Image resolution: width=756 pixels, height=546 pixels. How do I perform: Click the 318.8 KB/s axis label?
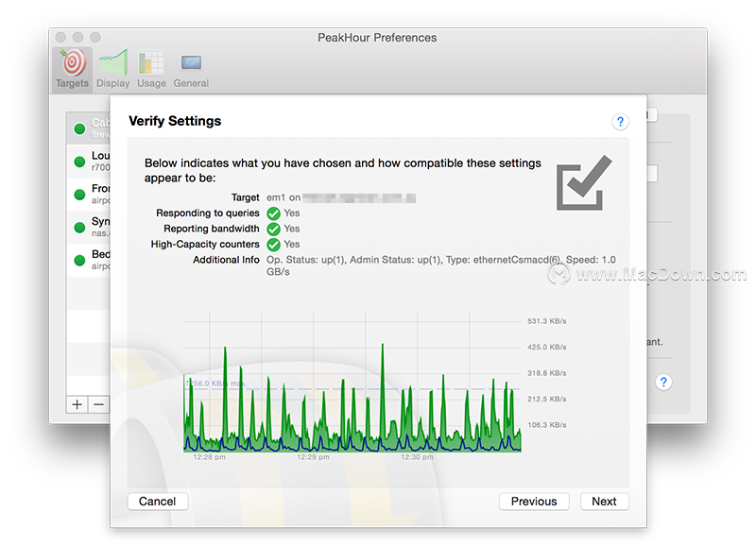(x=547, y=373)
